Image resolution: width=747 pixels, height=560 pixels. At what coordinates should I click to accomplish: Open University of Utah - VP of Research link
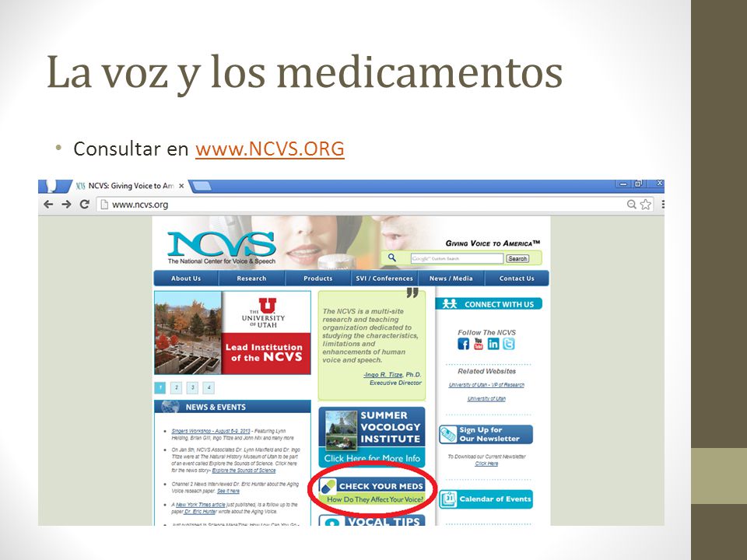pos(486,385)
